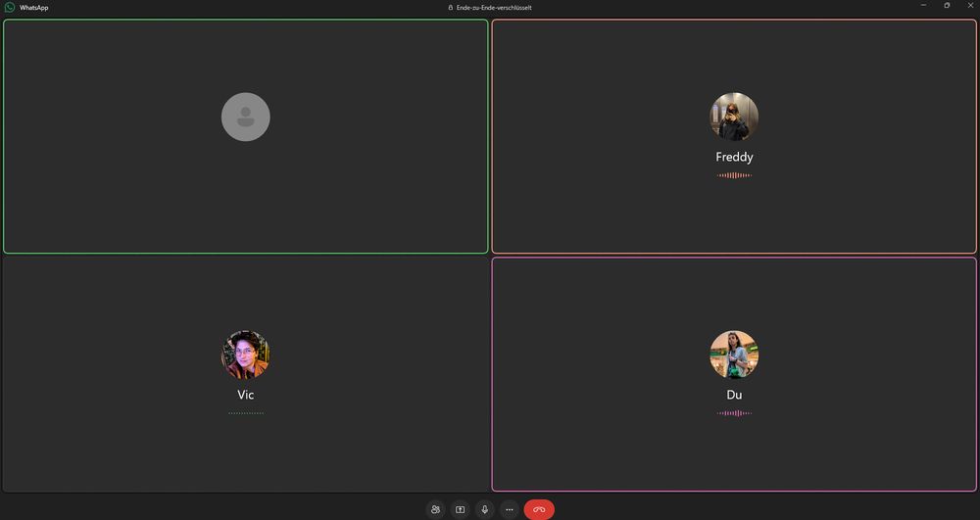The height and width of the screenshot is (520, 980).
Task: Click the WhatsApp title text
Action: pyautogui.click(x=33, y=8)
